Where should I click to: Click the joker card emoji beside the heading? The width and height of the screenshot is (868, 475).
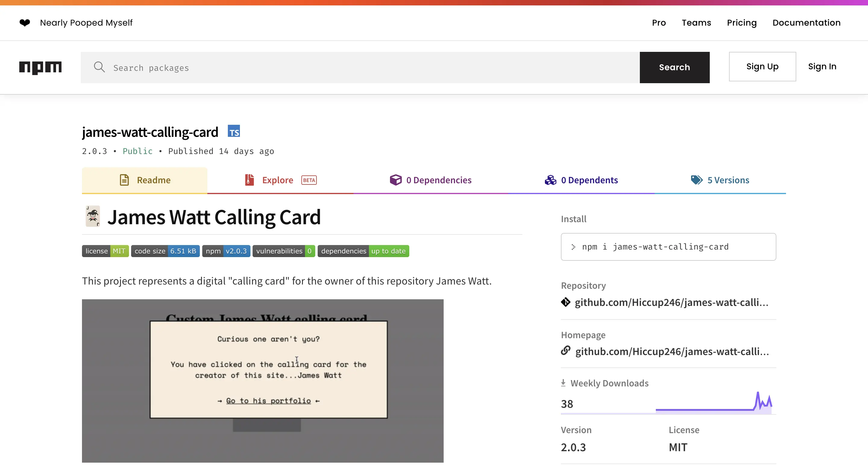(93, 216)
